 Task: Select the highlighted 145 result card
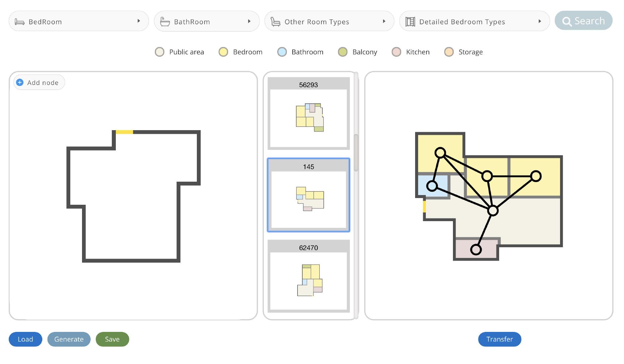coord(309,195)
